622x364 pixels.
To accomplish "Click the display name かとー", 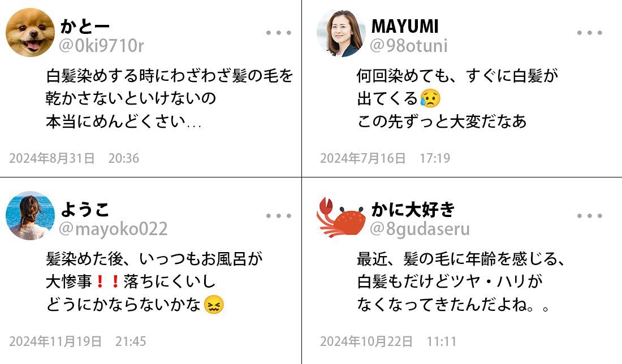I will [x=85, y=27].
